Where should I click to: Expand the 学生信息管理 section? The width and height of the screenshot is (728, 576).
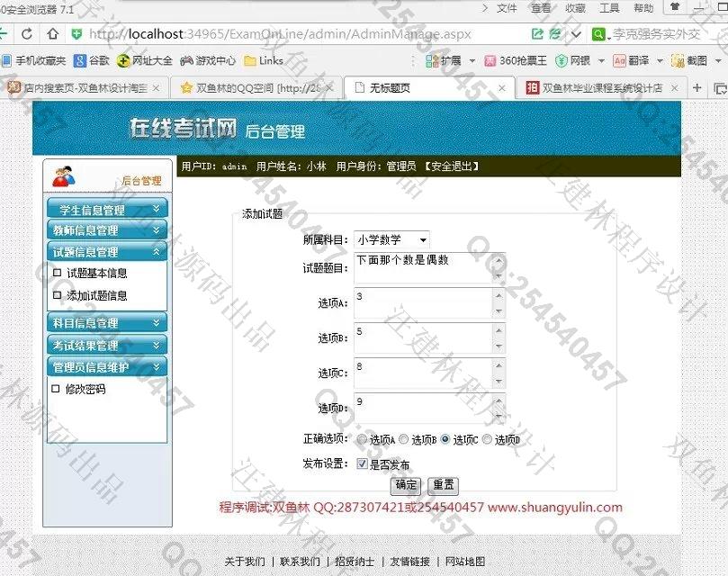tap(107, 210)
